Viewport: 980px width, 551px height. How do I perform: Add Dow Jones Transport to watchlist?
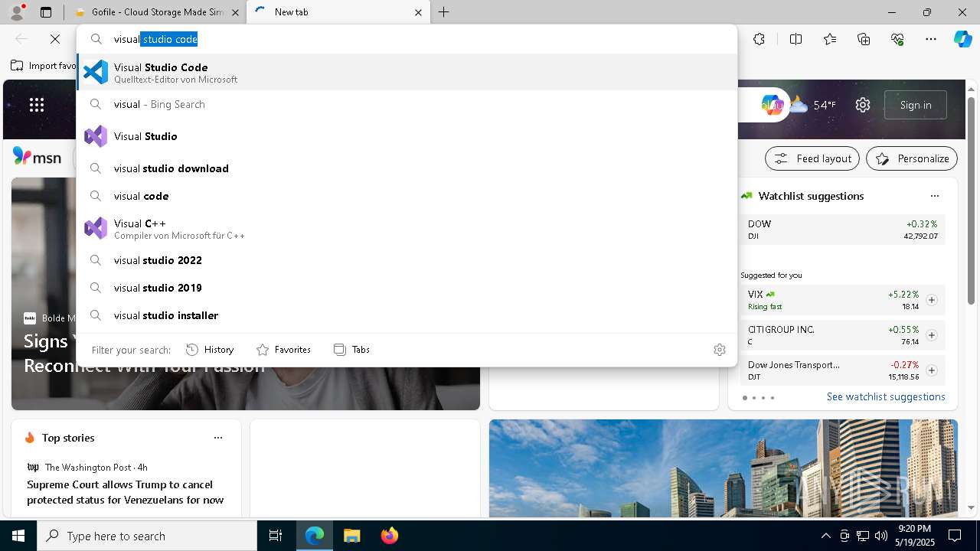click(x=931, y=370)
